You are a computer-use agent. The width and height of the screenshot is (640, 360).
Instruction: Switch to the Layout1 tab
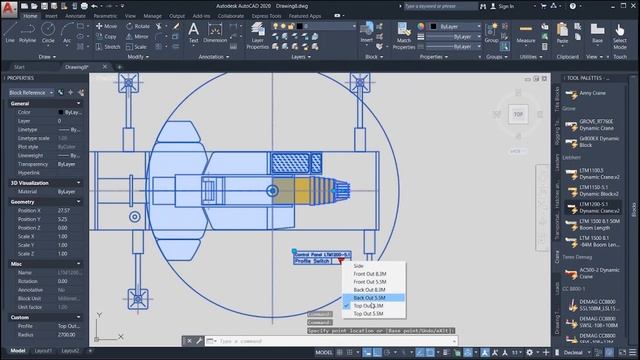43,351
